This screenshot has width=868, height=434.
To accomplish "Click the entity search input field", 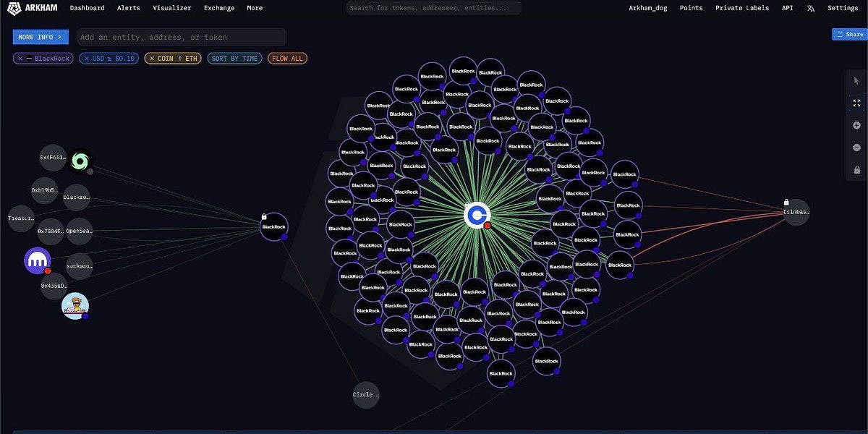I will 181,36.
